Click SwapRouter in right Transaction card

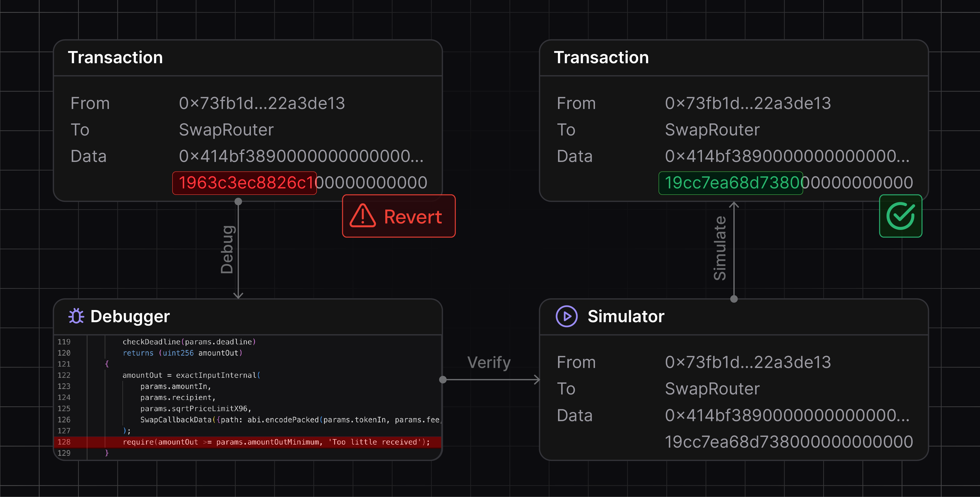(712, 130)
